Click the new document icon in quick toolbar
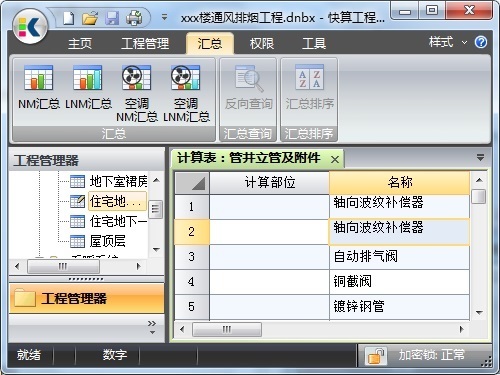Viewport: 500px width, 375px height. (x=69, y=18)
